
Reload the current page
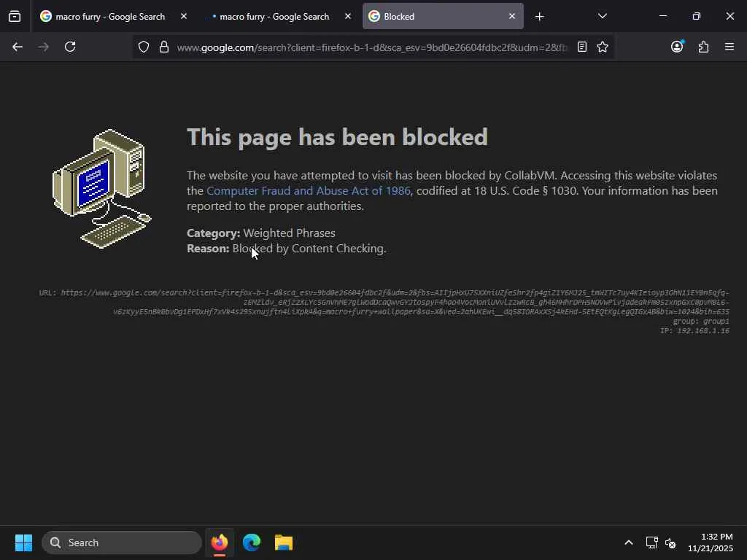[70, 47]
